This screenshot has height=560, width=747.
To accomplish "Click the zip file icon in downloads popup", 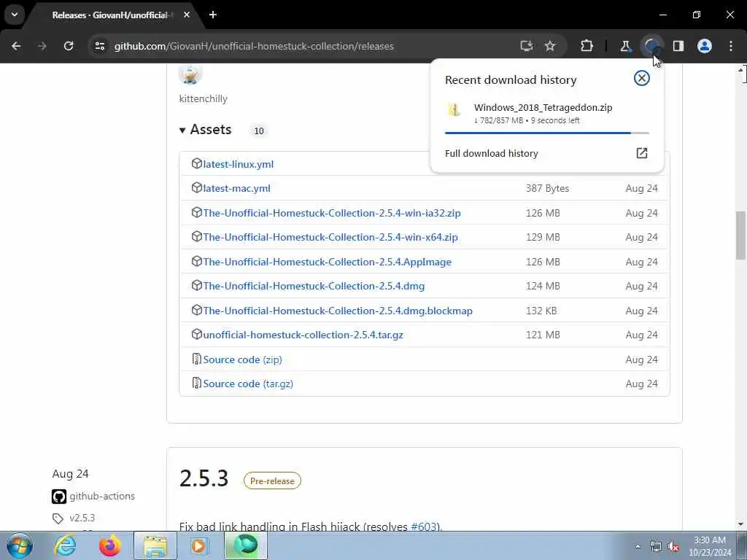I will [454, 110].
